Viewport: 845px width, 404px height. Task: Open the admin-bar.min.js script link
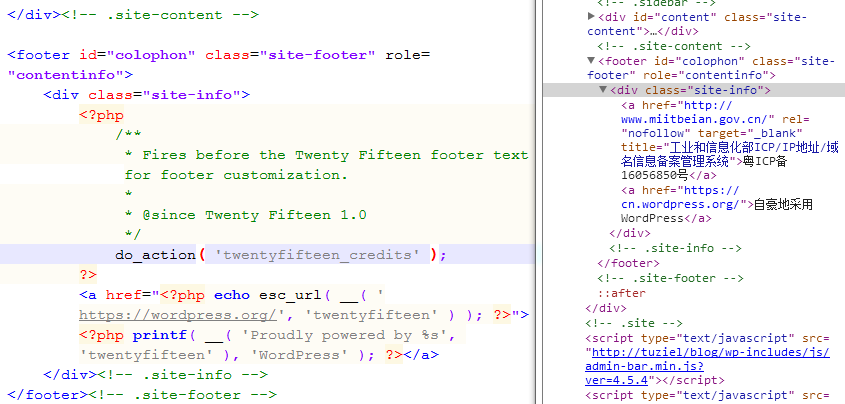click(x=707, y=366)
